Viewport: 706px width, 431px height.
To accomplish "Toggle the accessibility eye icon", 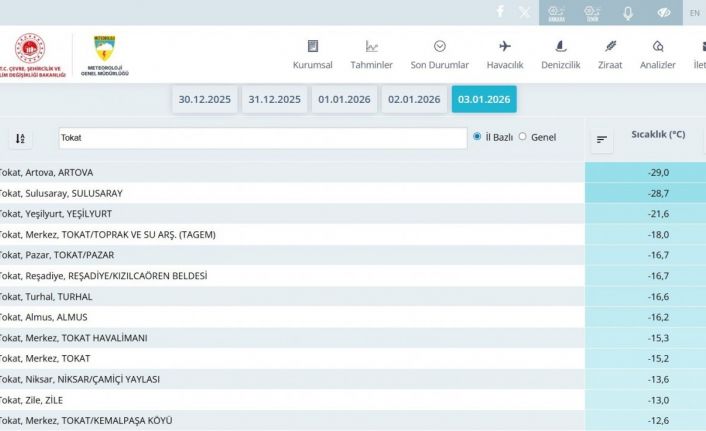I will [x=662, y=13].
